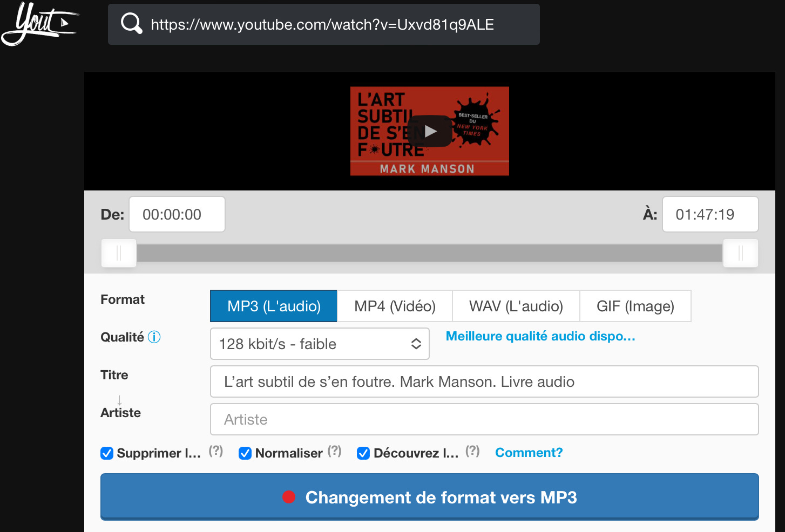The image size is (785, 532).
Task: Click Changement de format vers MP3 button
Action: (x=430, y=497)
